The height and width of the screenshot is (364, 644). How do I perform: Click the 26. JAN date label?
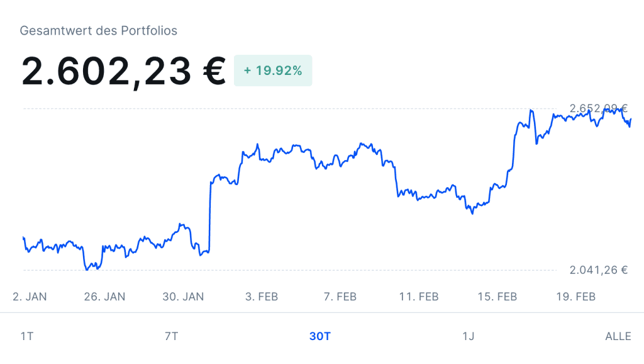pos(104,297)
